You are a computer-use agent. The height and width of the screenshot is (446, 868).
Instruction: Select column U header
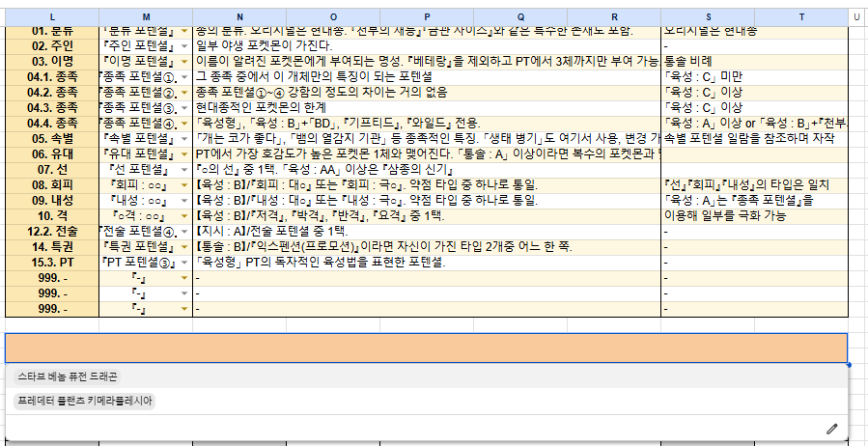[x=858, y=17]
